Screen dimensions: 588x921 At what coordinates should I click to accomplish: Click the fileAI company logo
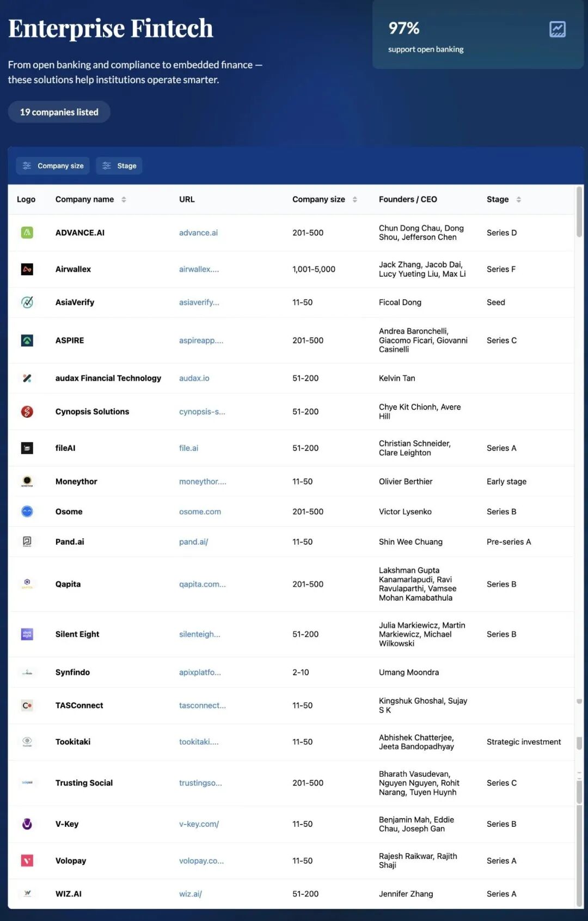coord(27,448)
